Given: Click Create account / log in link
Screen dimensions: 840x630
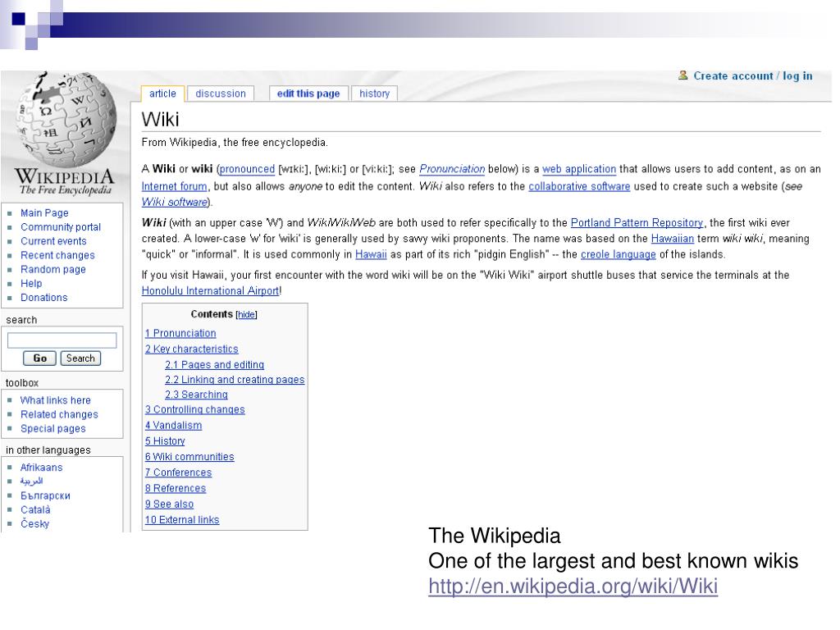Looking at the screenshot, I should (x=753, y=76).
